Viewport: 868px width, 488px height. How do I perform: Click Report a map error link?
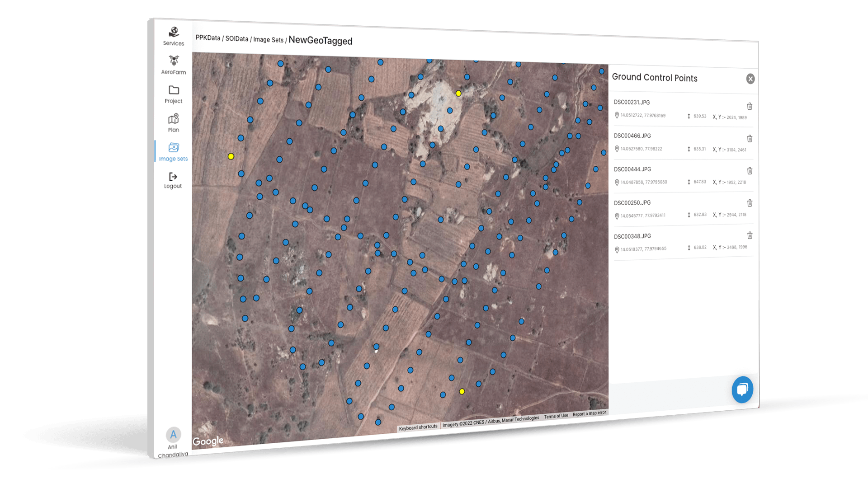(589, 413)
